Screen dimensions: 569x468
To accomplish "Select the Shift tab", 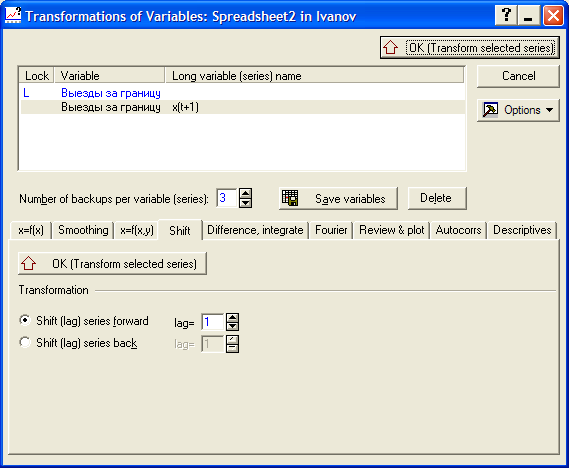I will tap(180, 230).
